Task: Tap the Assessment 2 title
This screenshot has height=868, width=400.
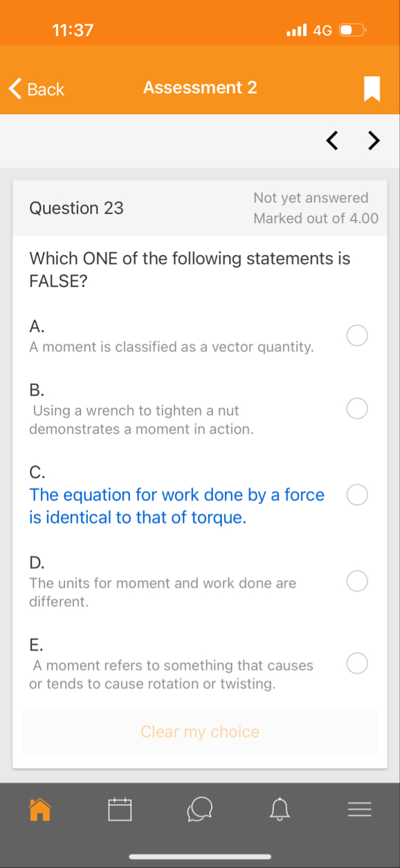Action: click(x=200, y=87)
